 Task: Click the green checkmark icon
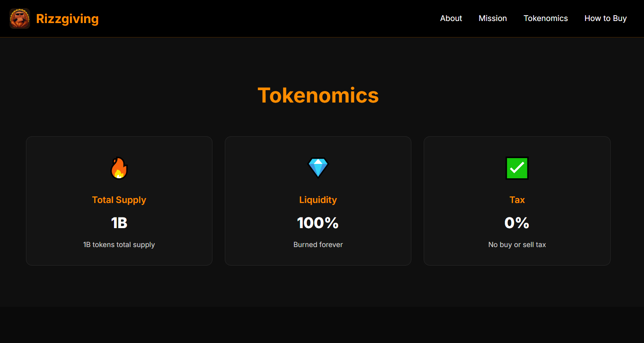(x=517, y=168)
